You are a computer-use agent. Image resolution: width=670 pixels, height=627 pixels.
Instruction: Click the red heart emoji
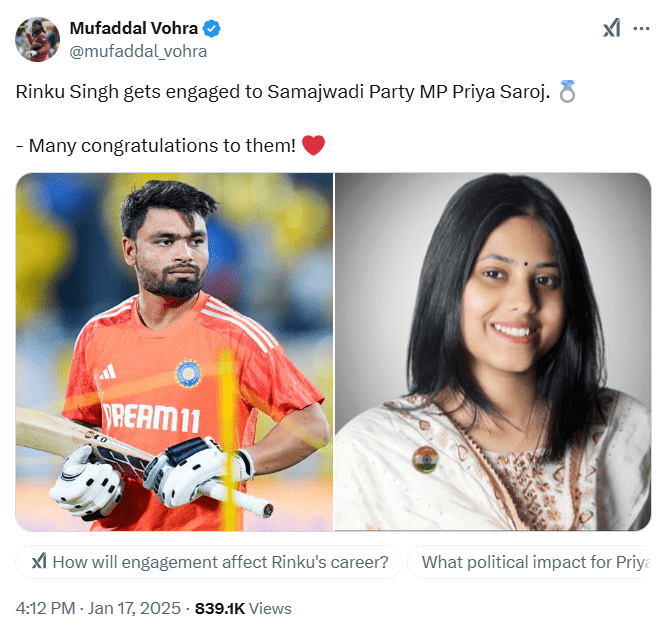(313, 145)
